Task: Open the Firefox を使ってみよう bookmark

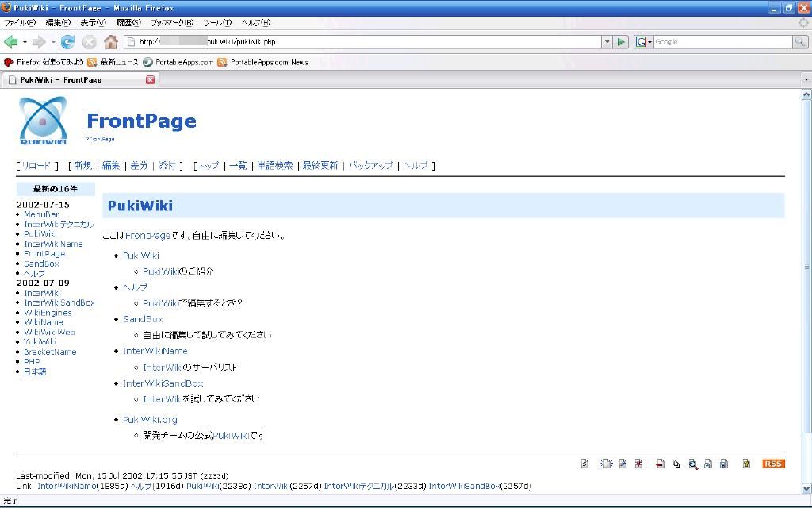Action: pos(44,62)
